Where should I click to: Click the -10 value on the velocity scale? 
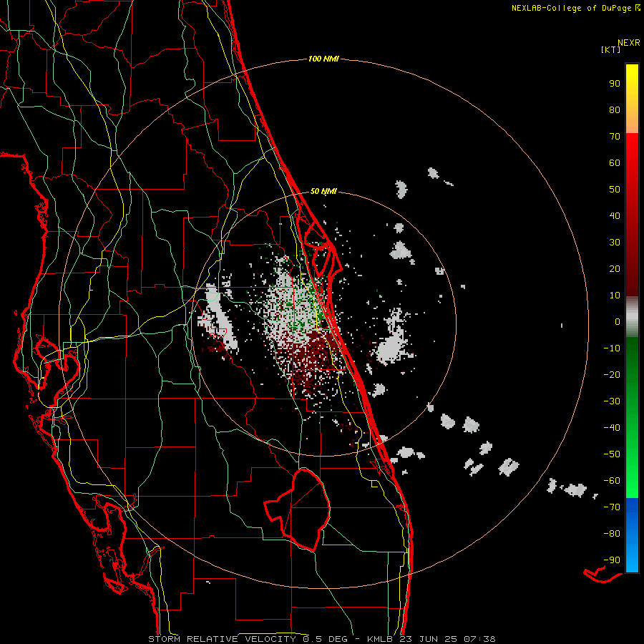pyautogui.click(x=612, y=348)
